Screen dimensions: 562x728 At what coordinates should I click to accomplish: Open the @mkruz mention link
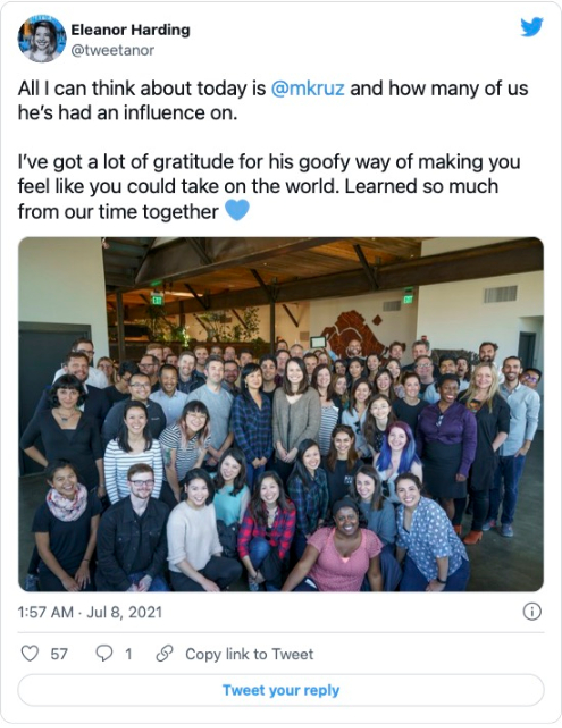pos(308,89)
